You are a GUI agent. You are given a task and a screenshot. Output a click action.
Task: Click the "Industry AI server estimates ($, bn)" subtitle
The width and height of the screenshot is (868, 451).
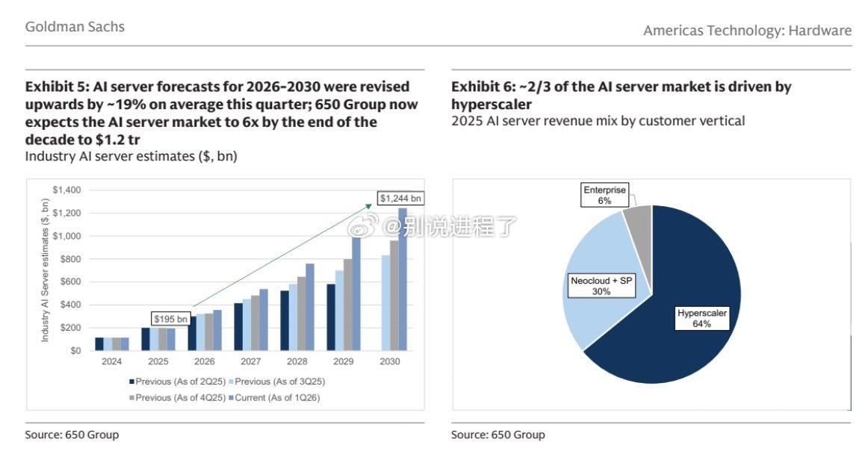pyautogui.click(x=131, y=157)
